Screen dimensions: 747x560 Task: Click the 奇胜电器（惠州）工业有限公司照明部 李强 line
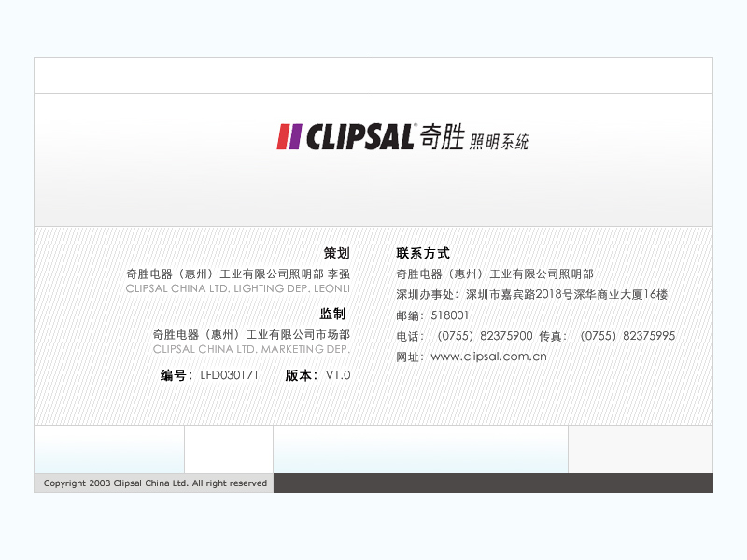coord(238,274)
